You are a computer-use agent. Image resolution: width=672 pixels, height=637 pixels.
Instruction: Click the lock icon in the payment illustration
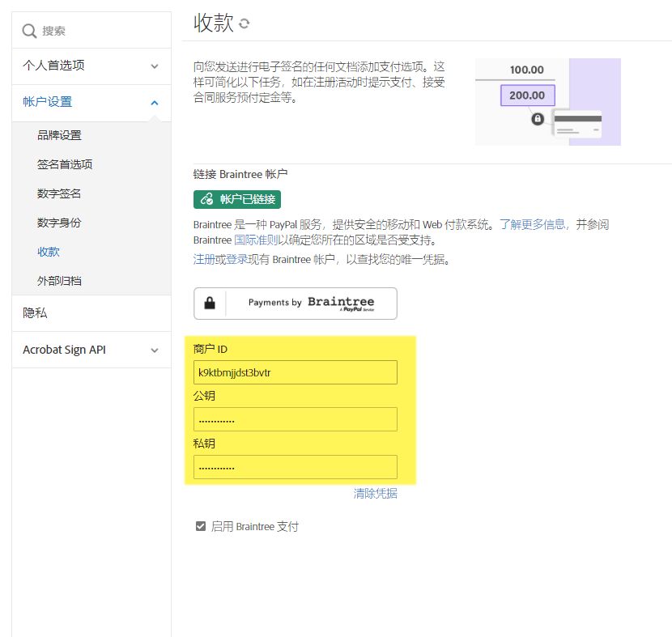click(x=538, y=119)
